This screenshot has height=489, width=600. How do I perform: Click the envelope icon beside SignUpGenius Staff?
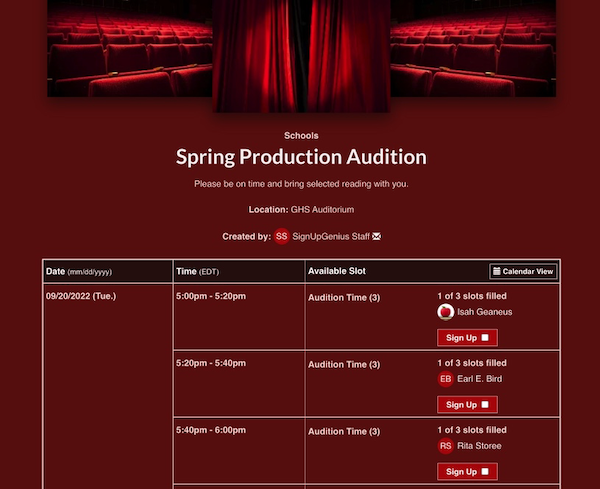pyautogui.click(x=377, y=236)
